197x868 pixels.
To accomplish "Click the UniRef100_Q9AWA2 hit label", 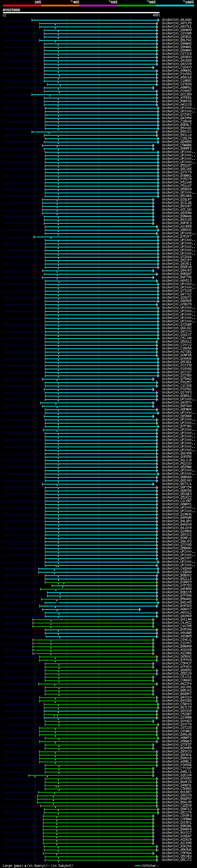I will point(177,43).
